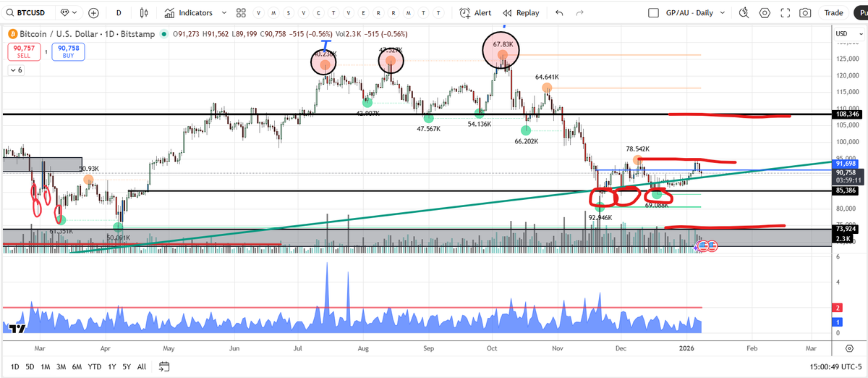Select the 1D time range
The width and height of the screenshot is (868, 378).
coord(14,366)
